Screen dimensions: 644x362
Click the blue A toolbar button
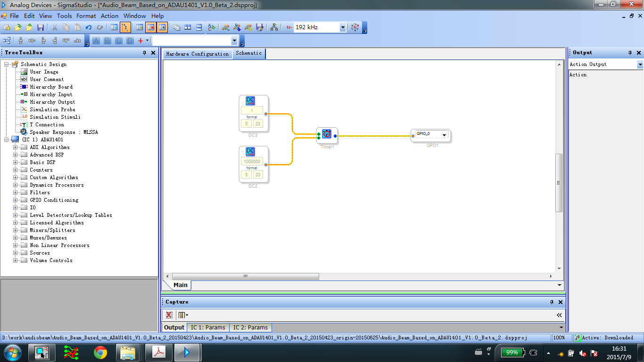[x=96, y=41]
